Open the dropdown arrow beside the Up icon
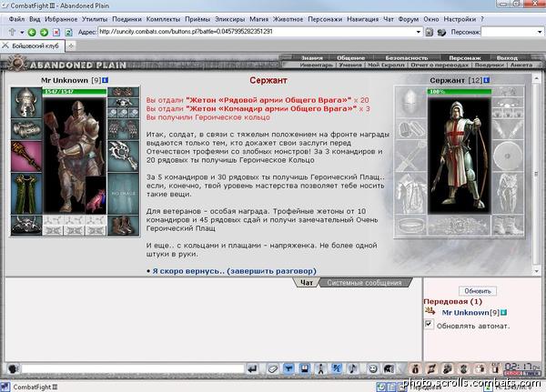 pyautogui.click(x=22, y=33)
